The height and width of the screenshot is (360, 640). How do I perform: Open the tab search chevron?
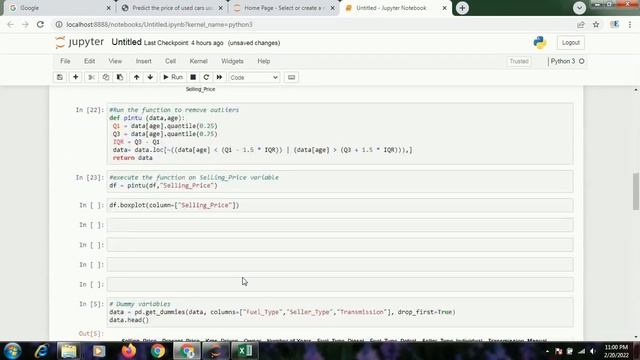pyautogui.click(x=579, y=8)
